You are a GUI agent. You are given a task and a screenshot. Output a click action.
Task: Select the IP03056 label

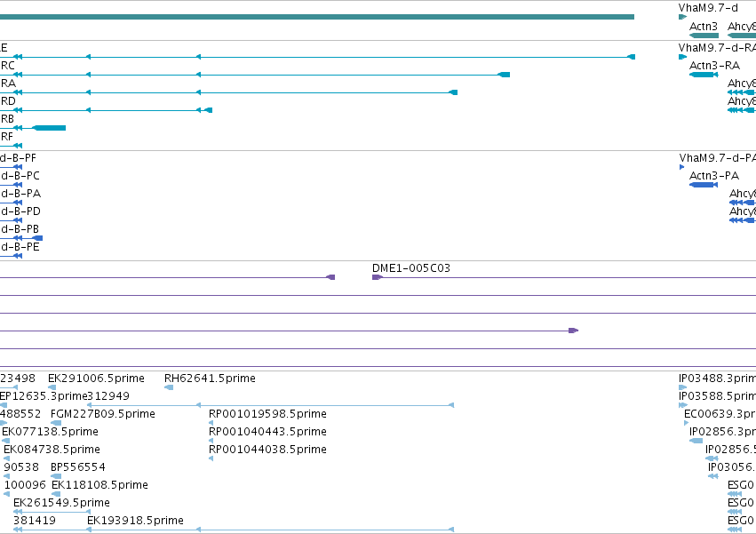tap(731, 467)
